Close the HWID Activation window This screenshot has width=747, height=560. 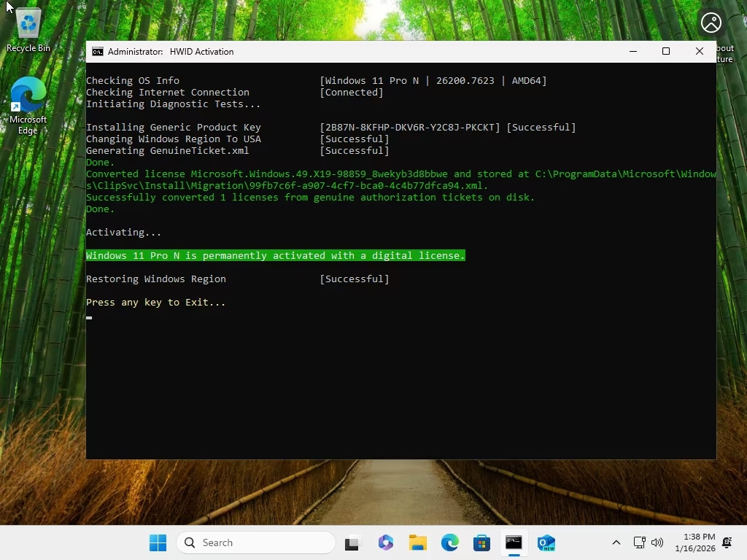tap(700, 52)
